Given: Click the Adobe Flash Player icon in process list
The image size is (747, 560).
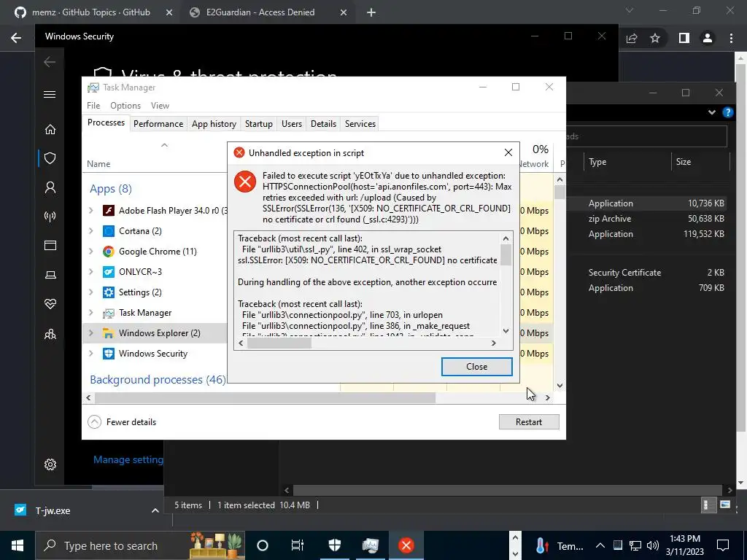Looking at the screenshot, I should 109,211.
